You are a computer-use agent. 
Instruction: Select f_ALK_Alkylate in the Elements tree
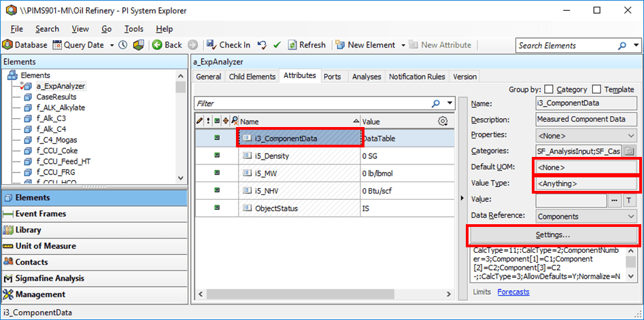61,108
